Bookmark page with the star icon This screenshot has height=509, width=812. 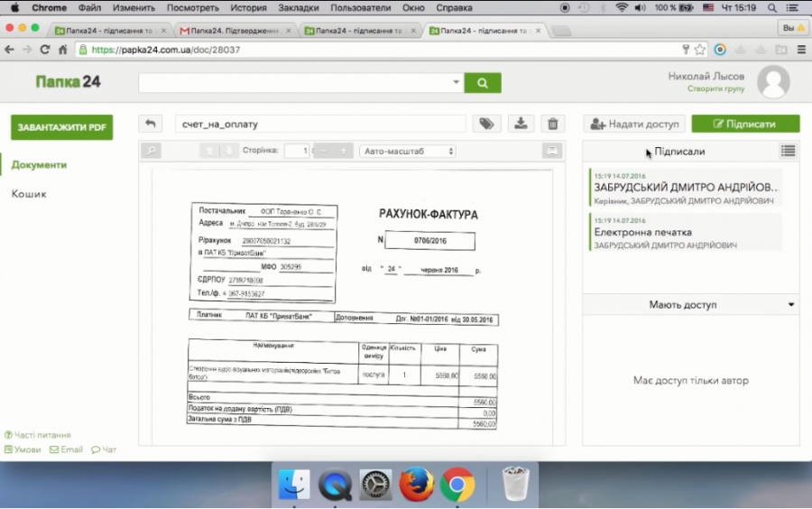tap(700, 50)
